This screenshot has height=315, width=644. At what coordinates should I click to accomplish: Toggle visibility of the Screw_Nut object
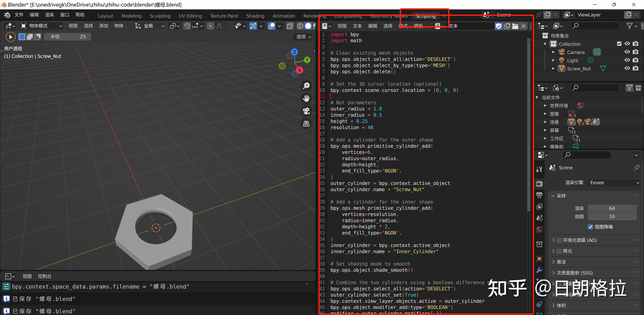[627, 68]
